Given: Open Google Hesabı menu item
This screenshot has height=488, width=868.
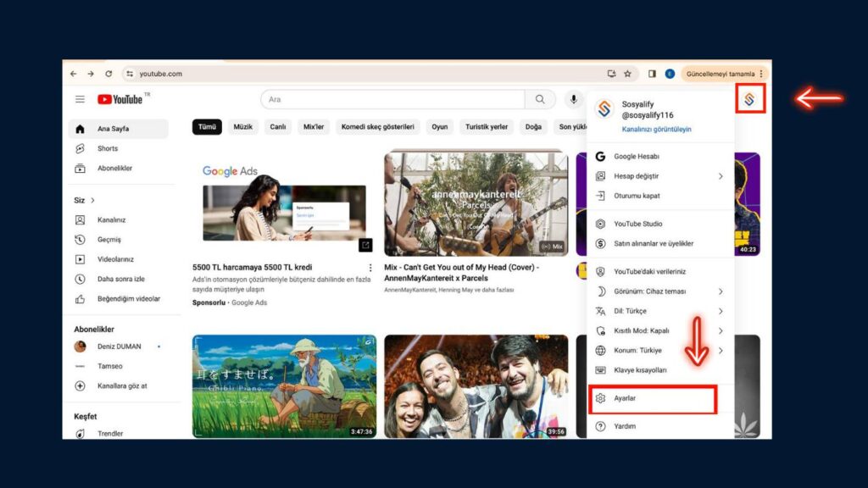Looking at the screenshot, I should pos(660,157).
